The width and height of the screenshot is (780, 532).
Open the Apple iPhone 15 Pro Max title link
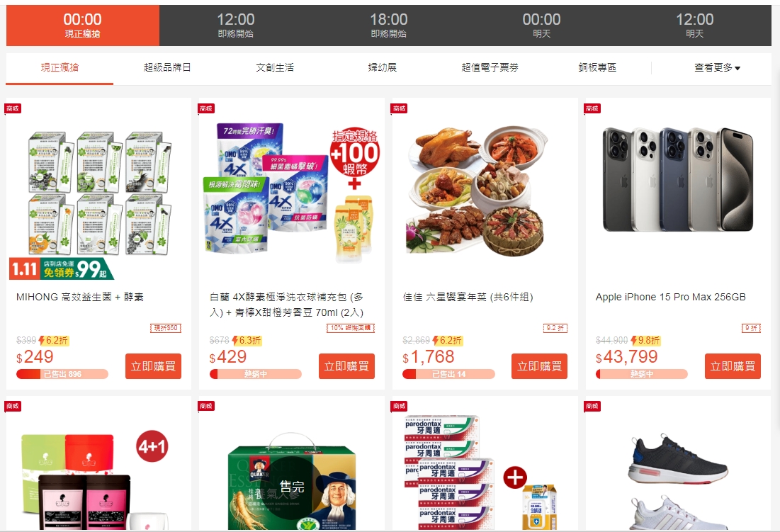click(671, 297)
